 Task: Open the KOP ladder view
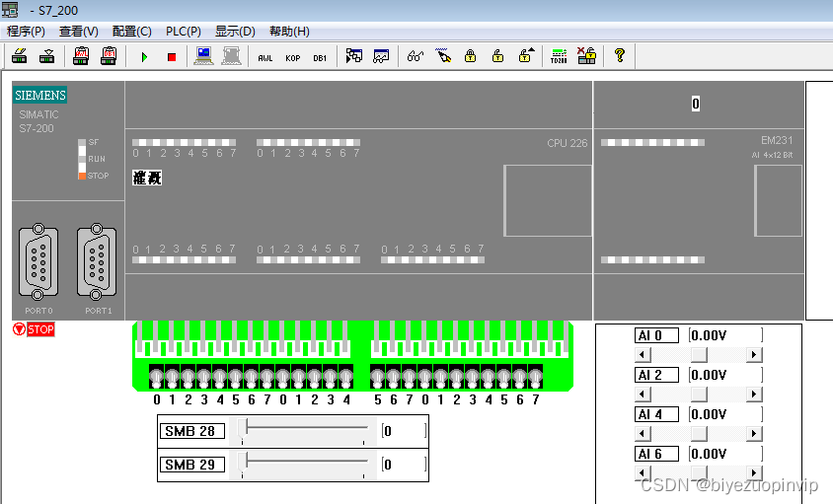293,58
